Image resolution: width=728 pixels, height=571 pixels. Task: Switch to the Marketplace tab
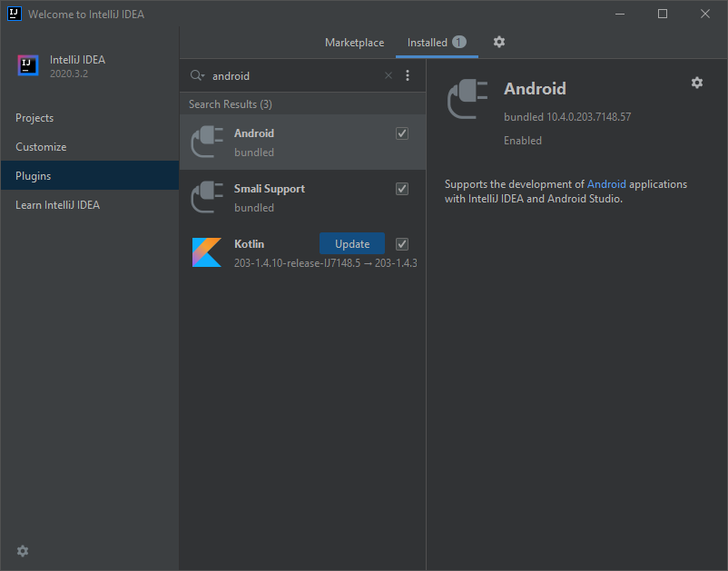(x=355, y=43)
